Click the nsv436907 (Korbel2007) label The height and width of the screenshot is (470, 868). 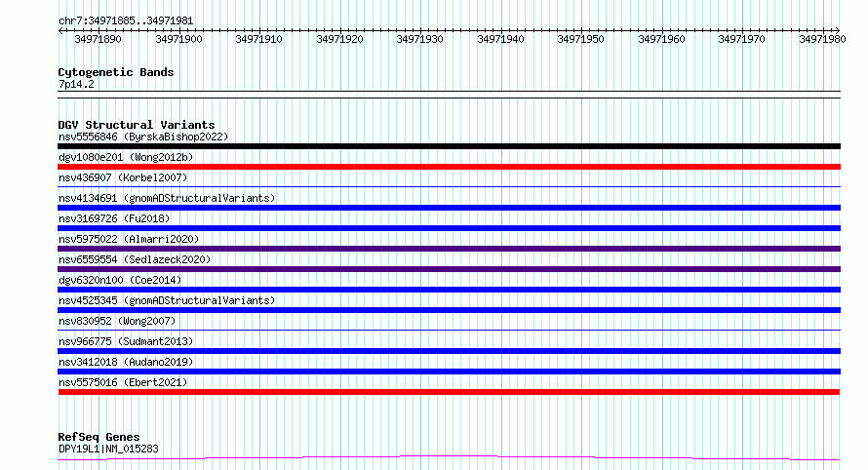123,177
